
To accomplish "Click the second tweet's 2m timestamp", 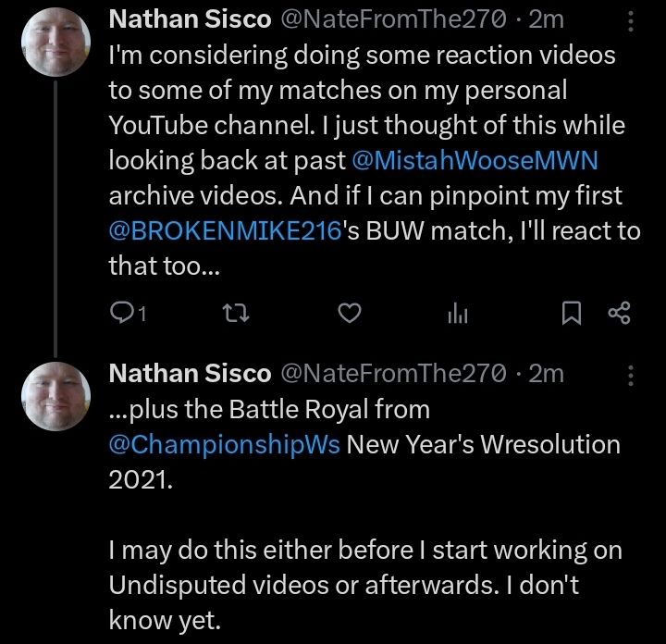I will point(546,373).
